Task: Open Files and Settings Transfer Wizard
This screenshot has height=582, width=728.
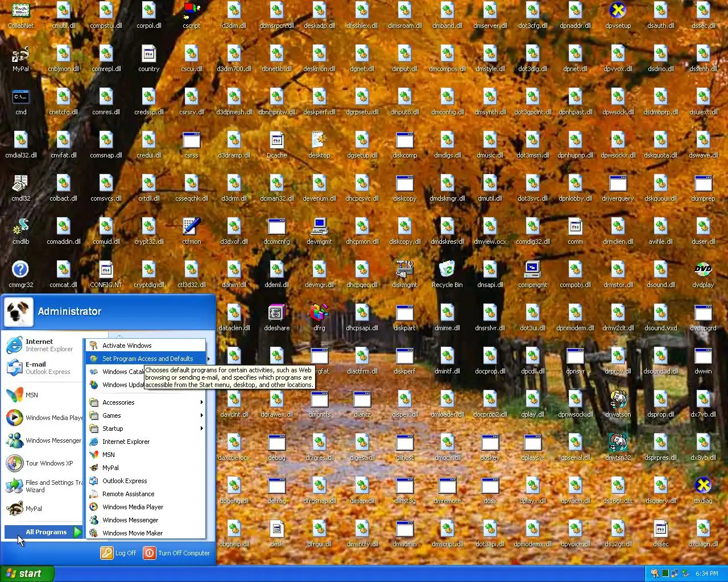Action: (x=44, y=486)
